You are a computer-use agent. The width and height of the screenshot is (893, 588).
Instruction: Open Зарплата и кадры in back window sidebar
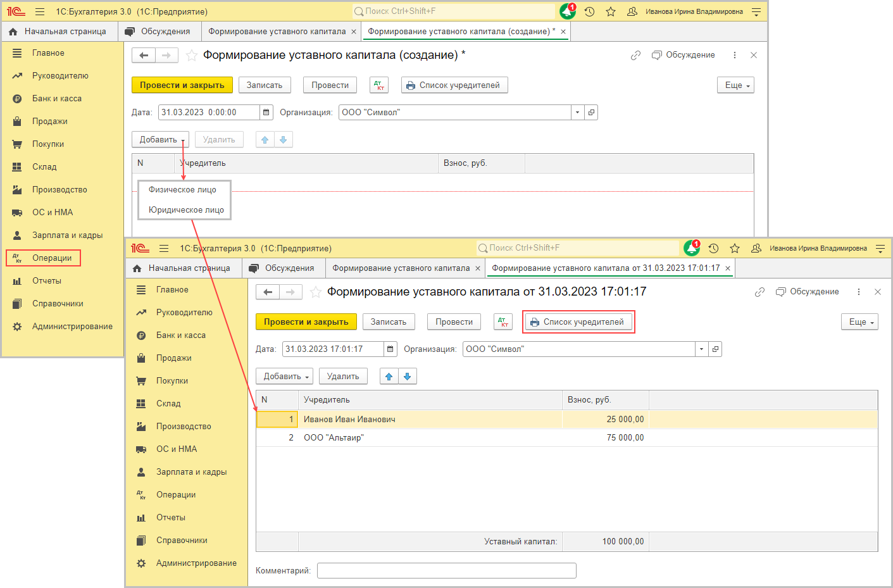[x=67, y=235]
